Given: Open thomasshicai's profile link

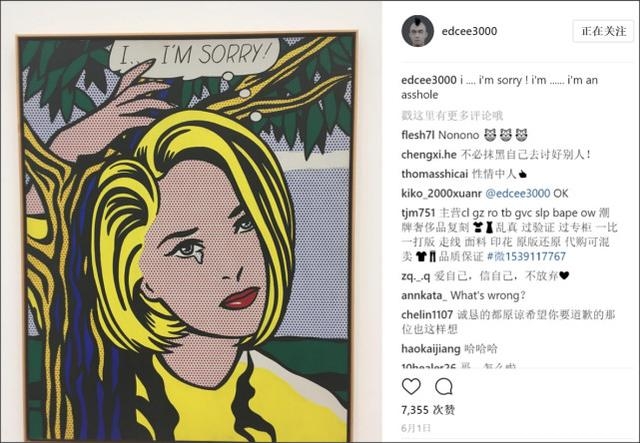Looking at the screenshot, I should [x=434, y=174].
